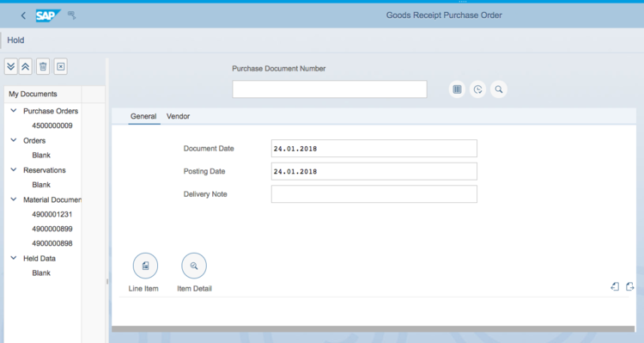Click the Held Data tree label
Screen dimensions: 644x343
point(39,259)
